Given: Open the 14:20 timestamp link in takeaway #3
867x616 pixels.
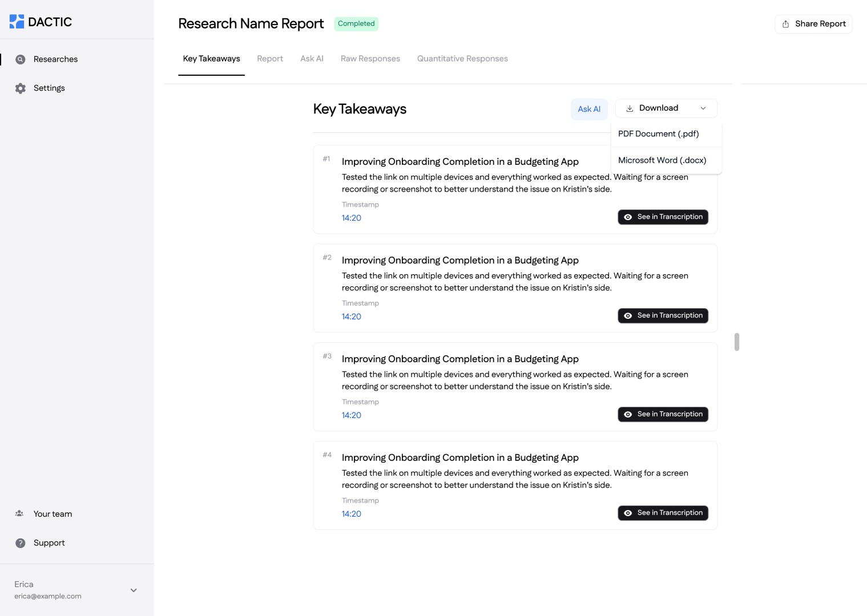Looking at the screenshot, I should pos(352,415).
